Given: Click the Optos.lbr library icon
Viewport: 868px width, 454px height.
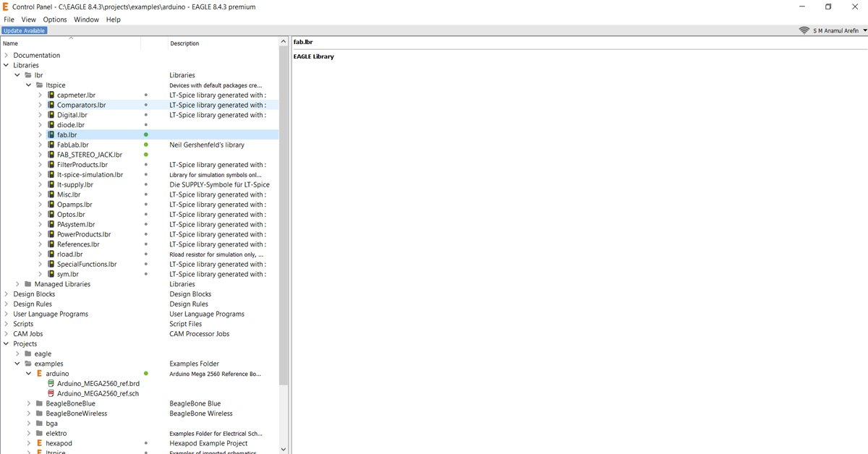Looking at the screenshot, I should pos(51,215).
